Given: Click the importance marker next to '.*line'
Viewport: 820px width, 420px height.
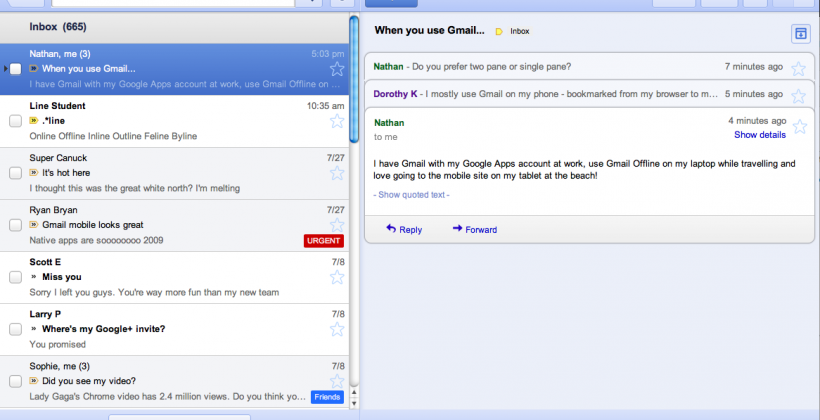Looking at the screenshot, I should [34, 121].
